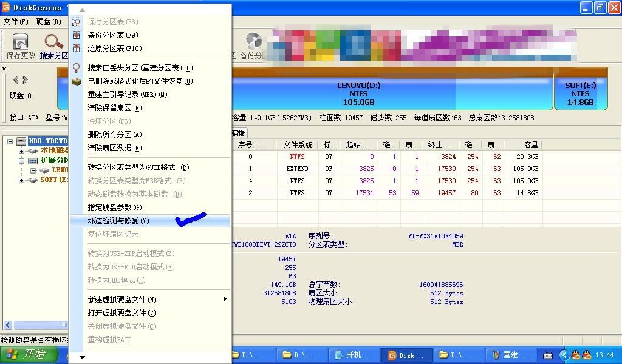Click the SOFT (E:) drive icon in tree

pos(33,180)
